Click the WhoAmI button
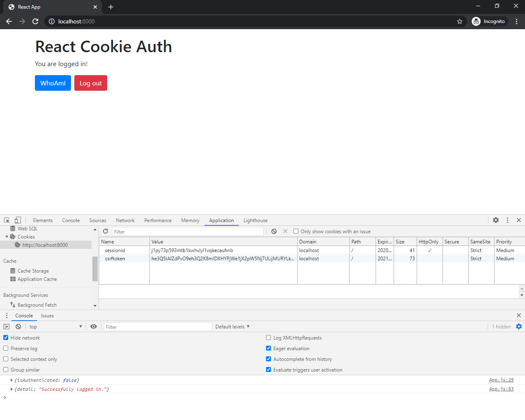525x420 pixels. pyautogui.click(x=53, y=83)
